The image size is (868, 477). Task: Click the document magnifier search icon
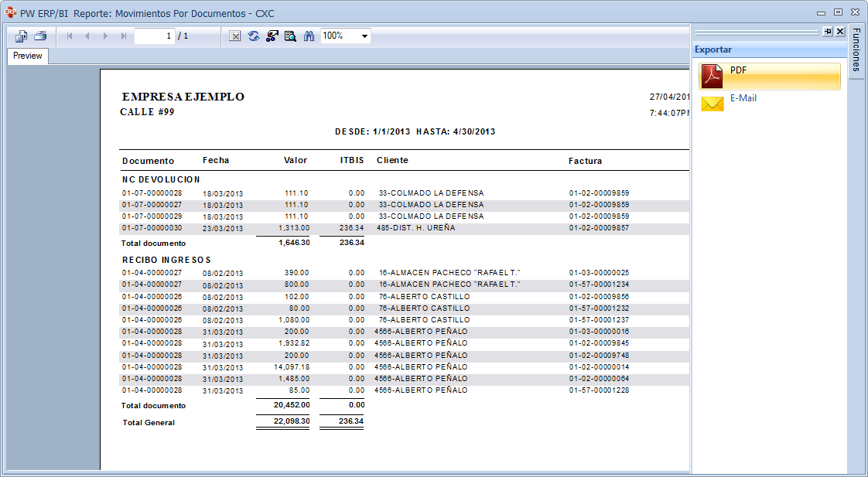[290, 36]
